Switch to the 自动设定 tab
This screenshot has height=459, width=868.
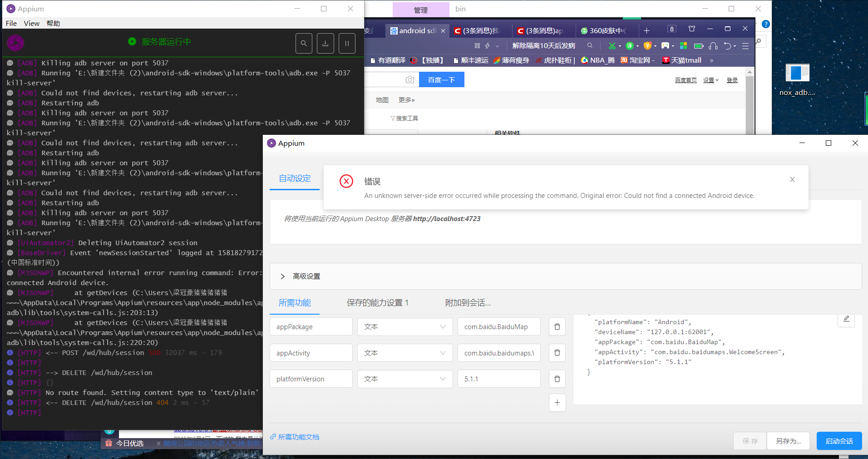click(295, 178)
